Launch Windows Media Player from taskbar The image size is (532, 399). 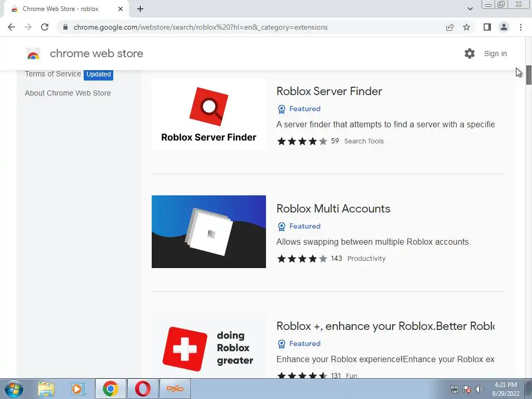pos(77,389)
